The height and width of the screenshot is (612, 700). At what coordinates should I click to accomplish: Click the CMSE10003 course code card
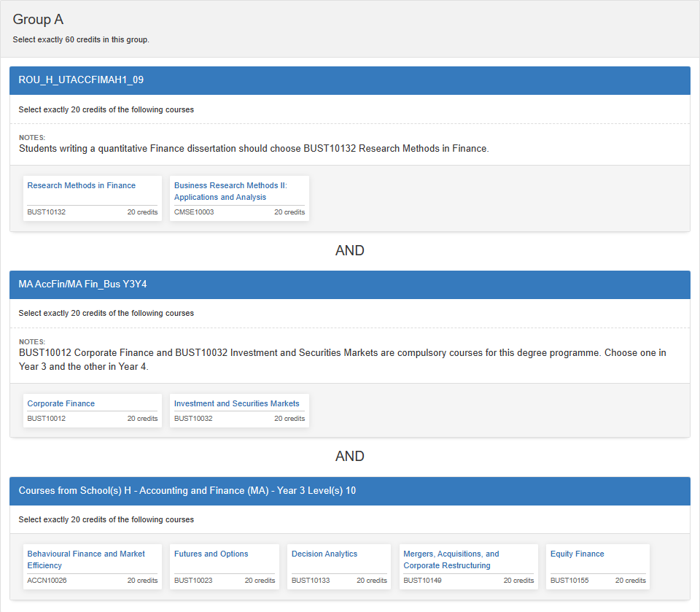[239, 198]
